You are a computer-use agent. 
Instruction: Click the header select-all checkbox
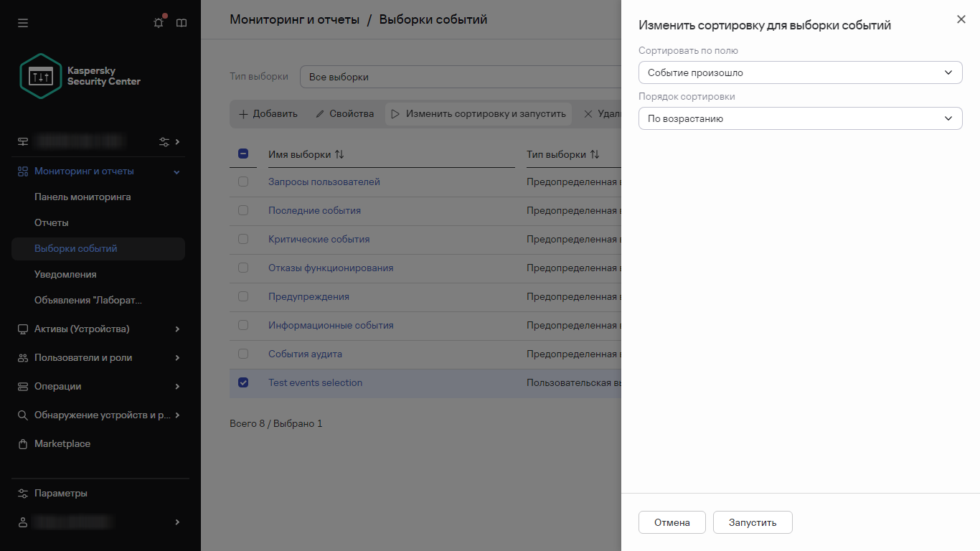coord(243,154)
